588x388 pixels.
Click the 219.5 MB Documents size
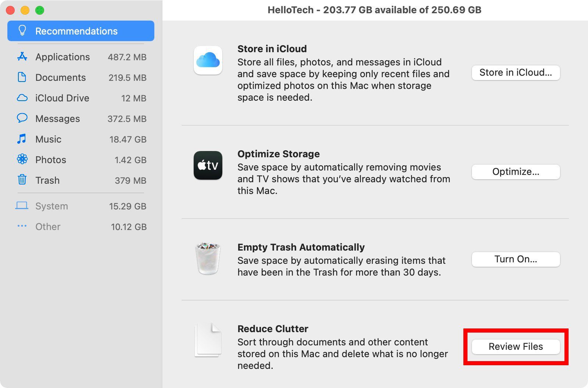(x=128, y=78)
